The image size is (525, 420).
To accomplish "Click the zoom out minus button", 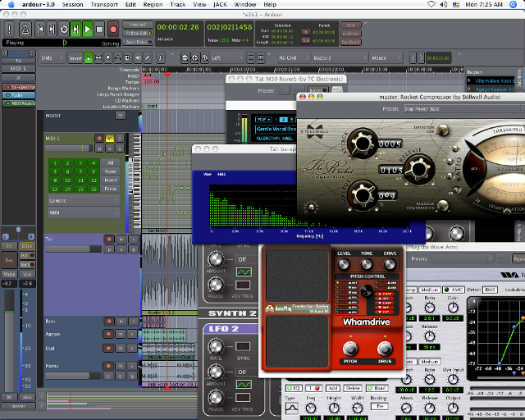I will (x=185, y=58).
